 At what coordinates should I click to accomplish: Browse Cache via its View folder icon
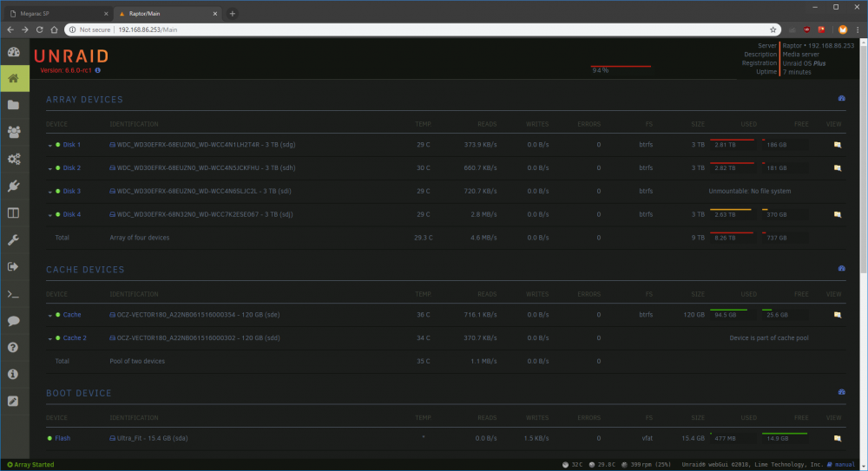point(838,315)
